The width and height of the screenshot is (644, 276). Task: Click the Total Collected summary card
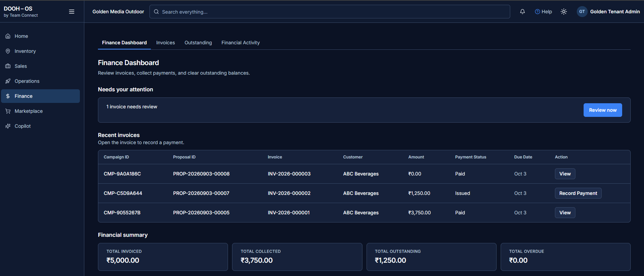tap(297, 257)
